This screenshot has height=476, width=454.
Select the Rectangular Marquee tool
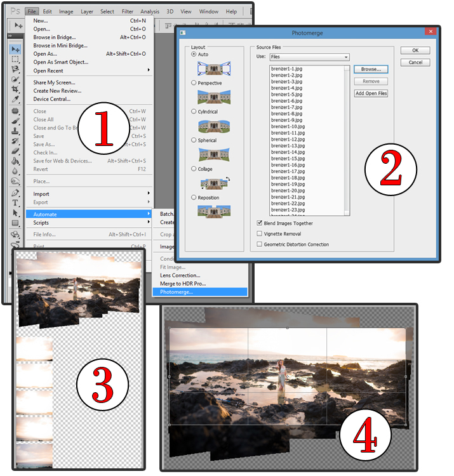(16, 59)
